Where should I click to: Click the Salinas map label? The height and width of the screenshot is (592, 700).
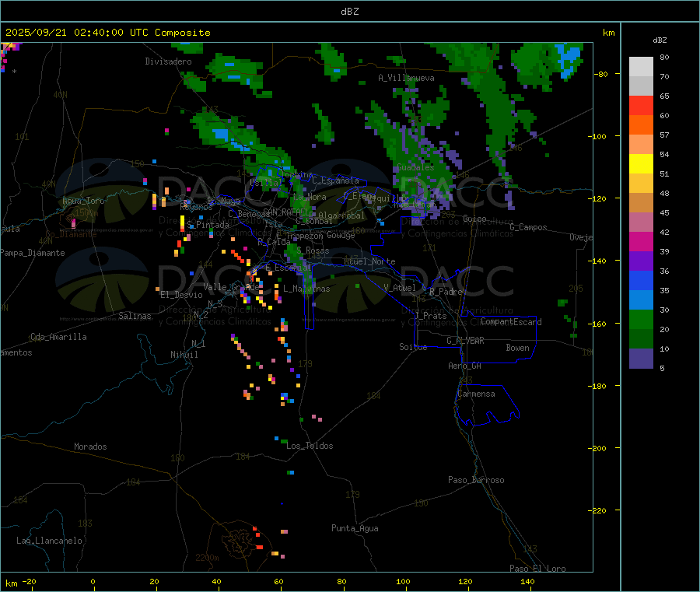135,316
